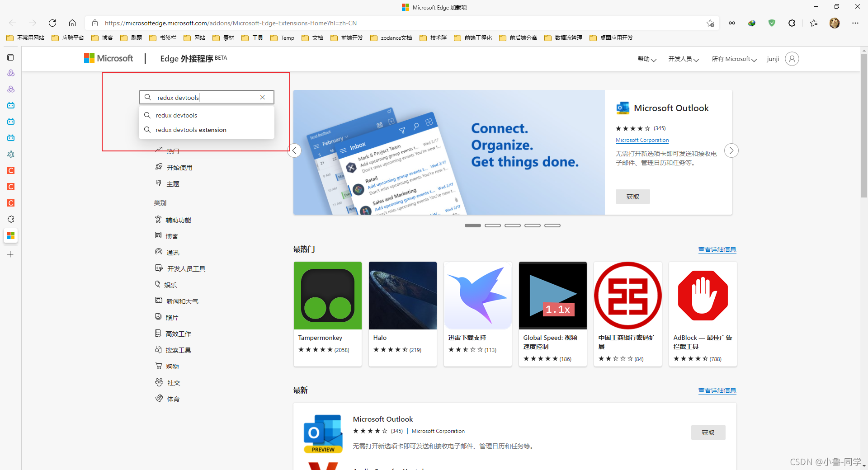Open the Microsoft Corporation link in banner

pos(642,140)
